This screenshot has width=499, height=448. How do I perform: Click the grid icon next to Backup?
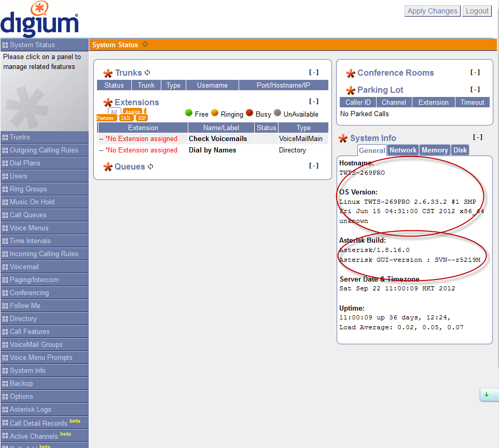coord(5,384)
